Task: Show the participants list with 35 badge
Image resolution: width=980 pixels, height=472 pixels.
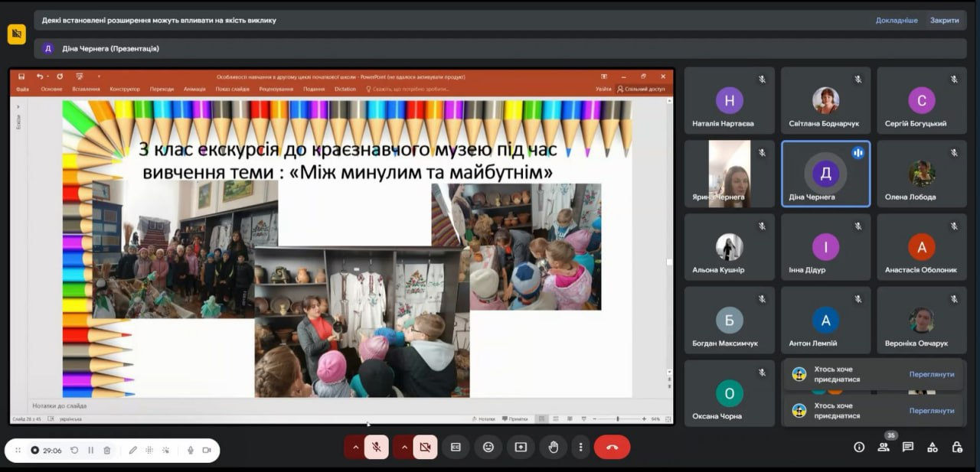Action: point(884,447)
